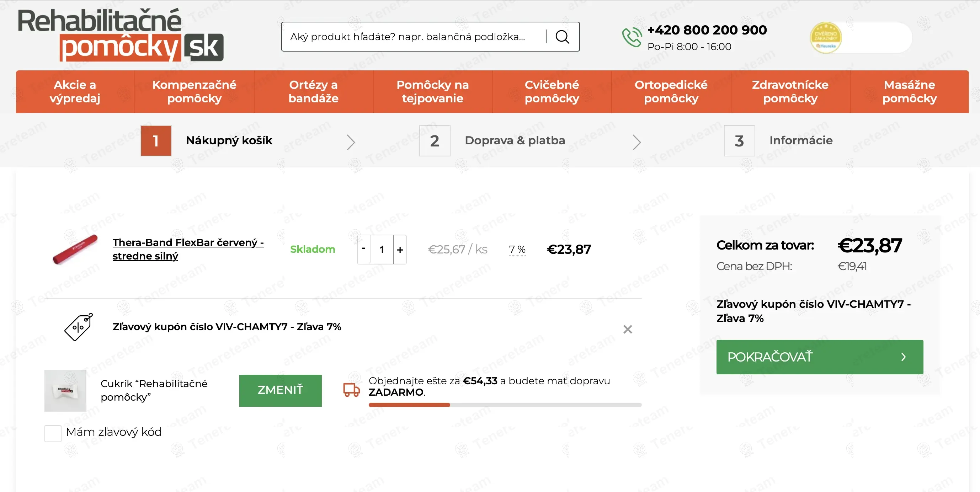Click the free shipping progress bar
The width and height of the screenshot is (980, 492).
click(505, 405)
